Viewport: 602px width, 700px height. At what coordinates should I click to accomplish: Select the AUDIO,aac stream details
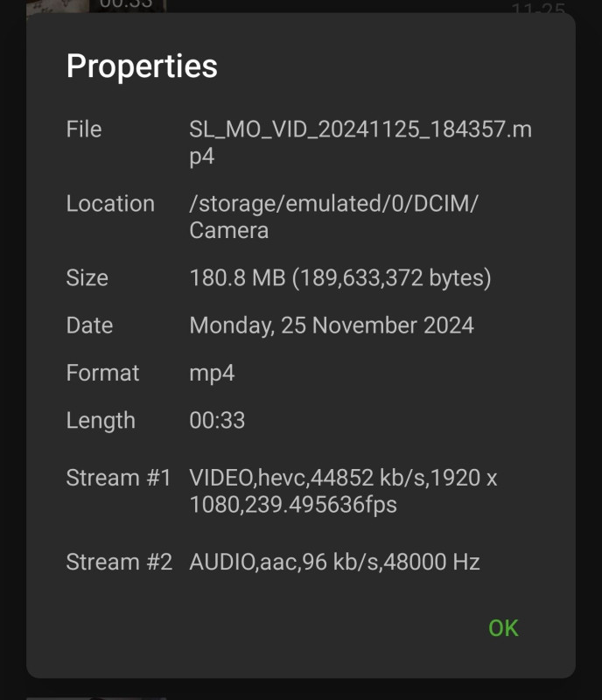click(x=334, y=562)
